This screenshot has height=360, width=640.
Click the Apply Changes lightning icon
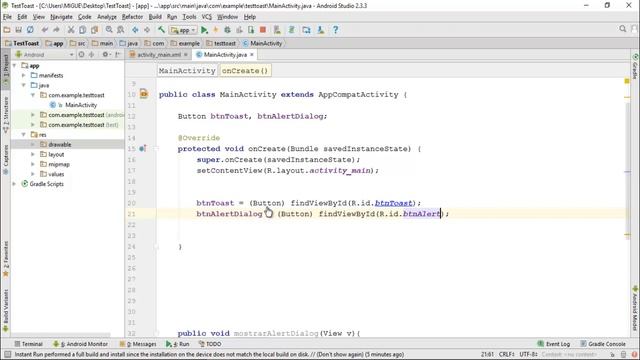click(216, 30)
